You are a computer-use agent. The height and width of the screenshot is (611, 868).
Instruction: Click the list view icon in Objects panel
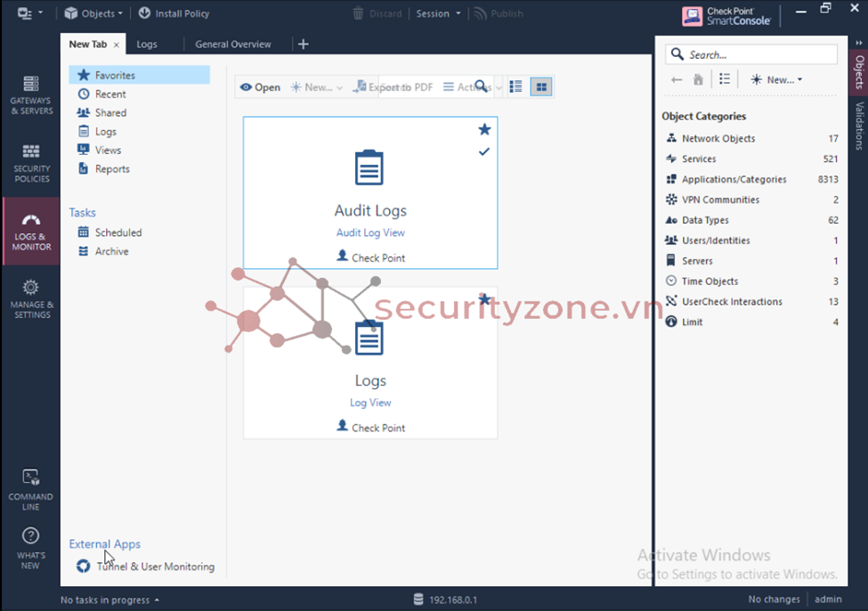coord(725,79)
